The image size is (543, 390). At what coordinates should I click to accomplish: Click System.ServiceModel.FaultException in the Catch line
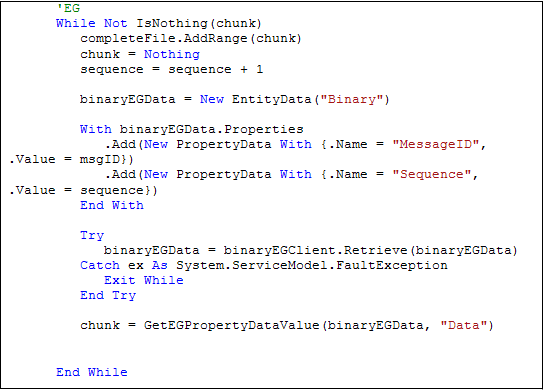(x=312, y=266)
